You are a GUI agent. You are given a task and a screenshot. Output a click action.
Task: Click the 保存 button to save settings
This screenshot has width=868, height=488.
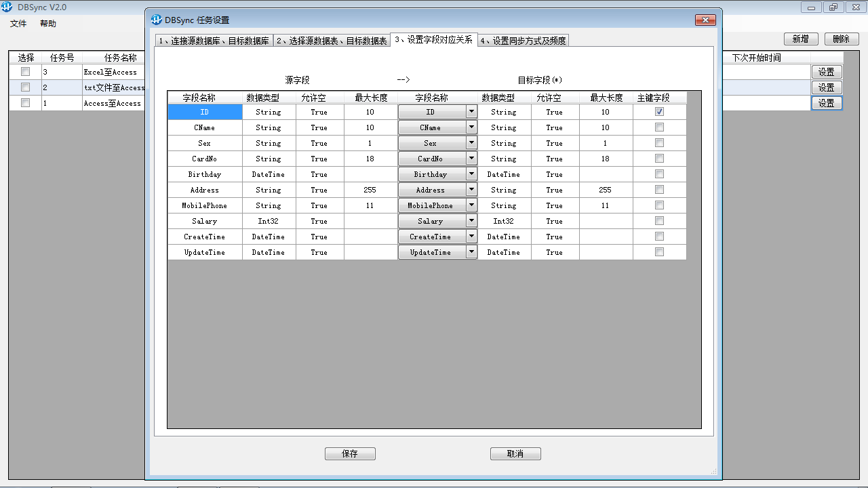350,453
